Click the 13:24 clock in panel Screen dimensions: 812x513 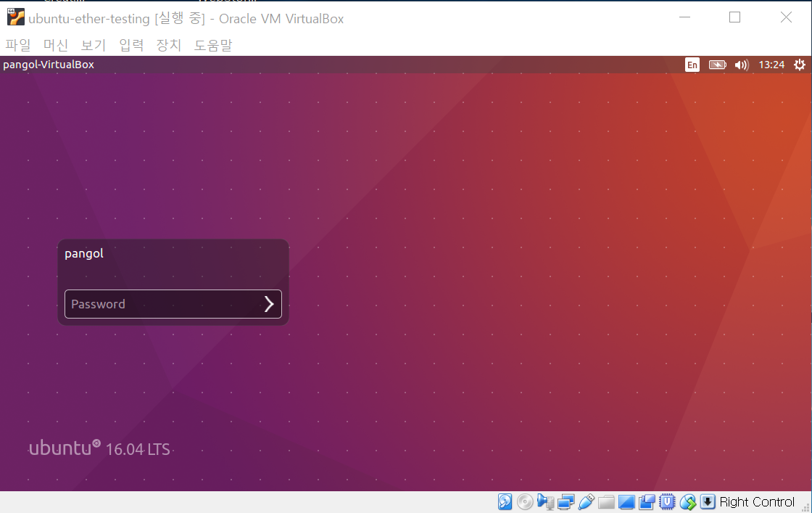[x=771, y=65]
